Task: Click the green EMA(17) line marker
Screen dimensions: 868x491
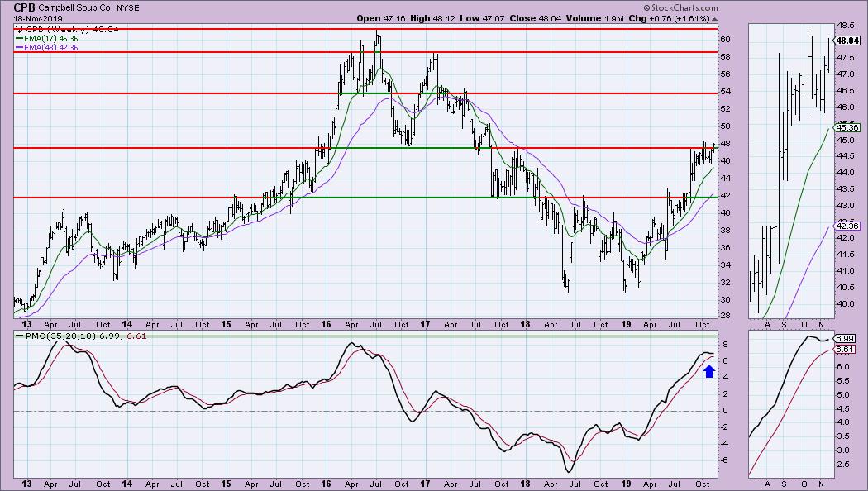Action: pos(18,39)
